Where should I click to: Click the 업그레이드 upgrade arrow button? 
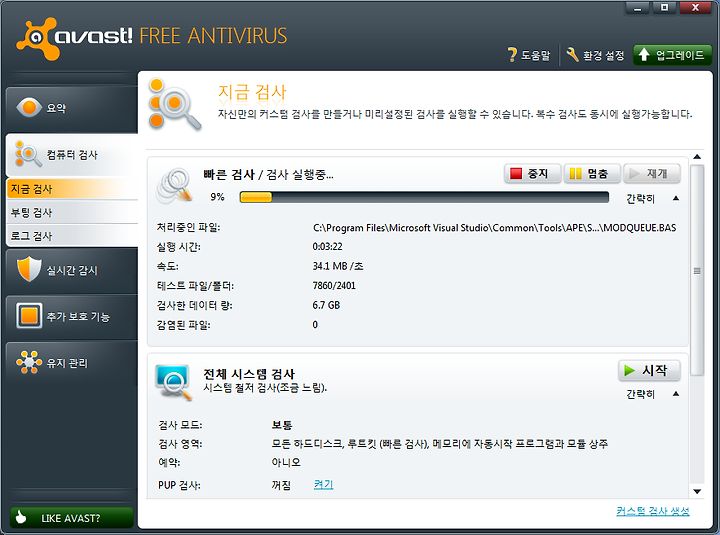[x=672, y=55]
